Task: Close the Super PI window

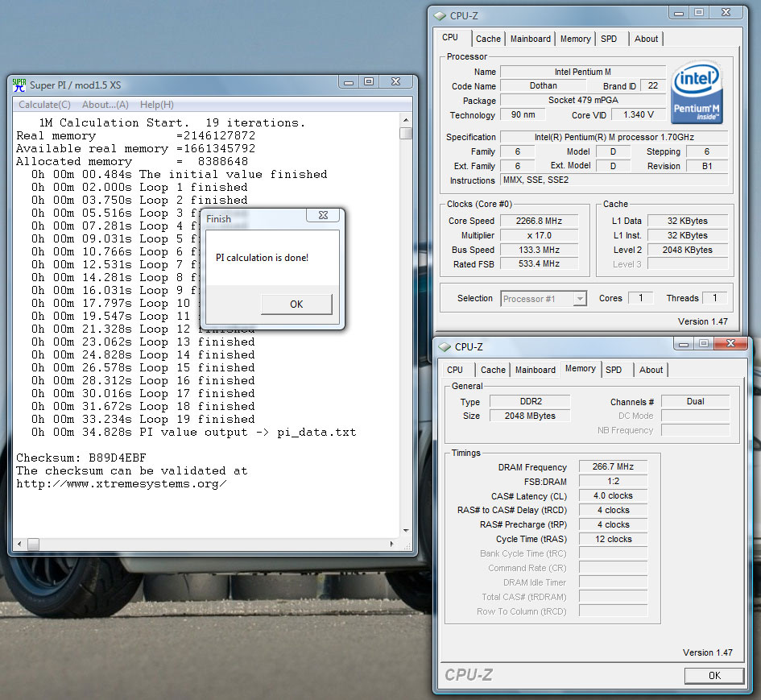Action: point(396,82)
